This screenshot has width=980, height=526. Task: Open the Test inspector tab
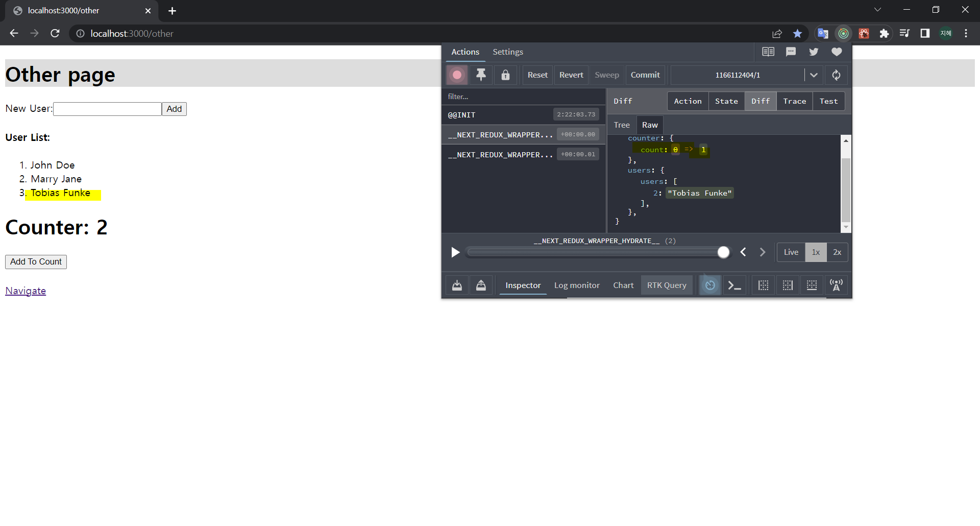(828, 101)
